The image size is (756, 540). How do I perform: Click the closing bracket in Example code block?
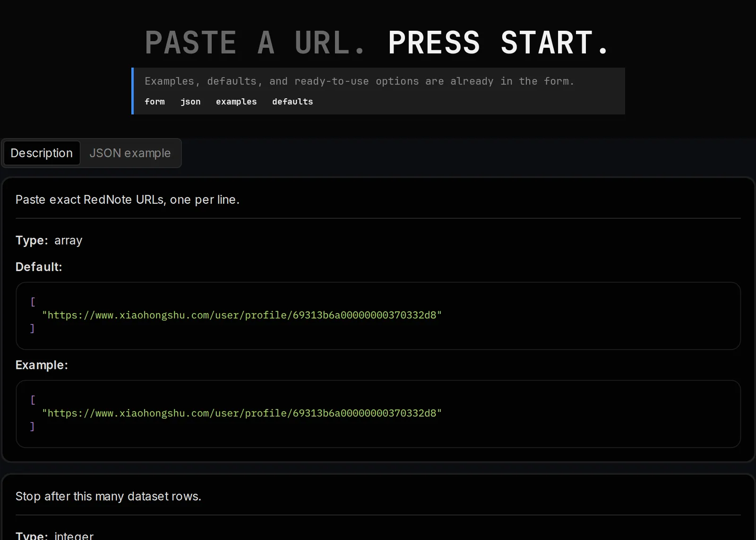coord(32,426)
